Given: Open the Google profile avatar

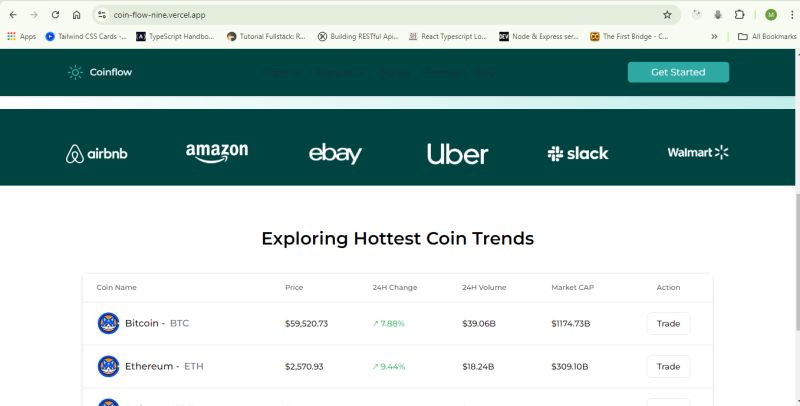Looking at the screenshot, I should (771, 15).
